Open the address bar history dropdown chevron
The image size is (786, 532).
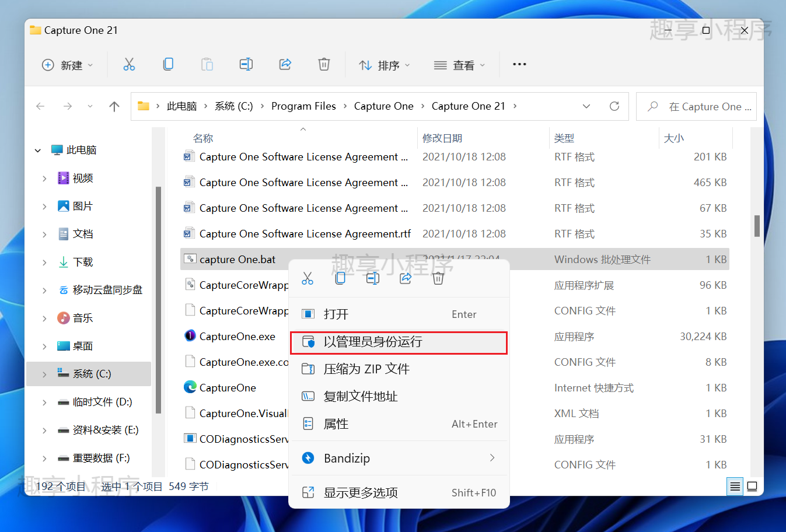(586, 106)
